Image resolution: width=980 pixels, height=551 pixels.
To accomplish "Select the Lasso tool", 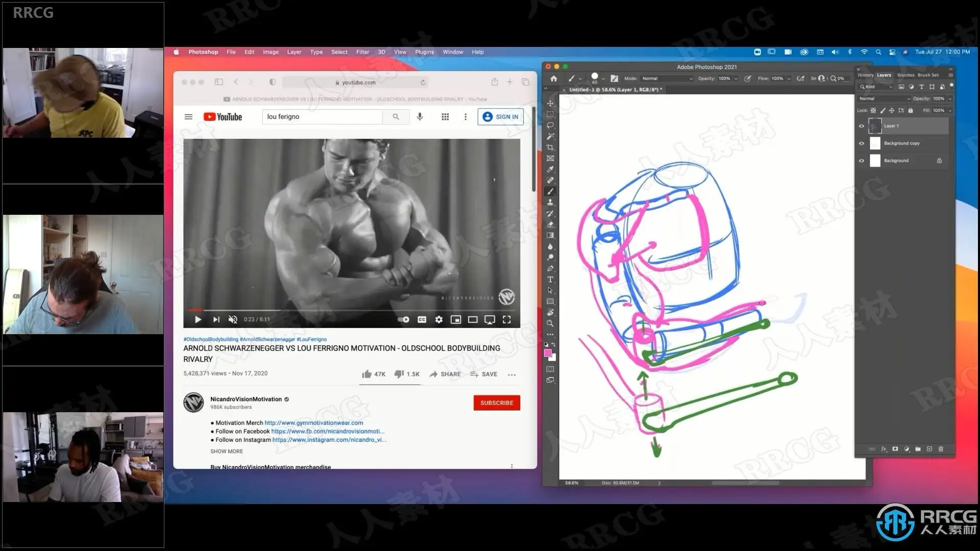I will click(x=550, y=126).
